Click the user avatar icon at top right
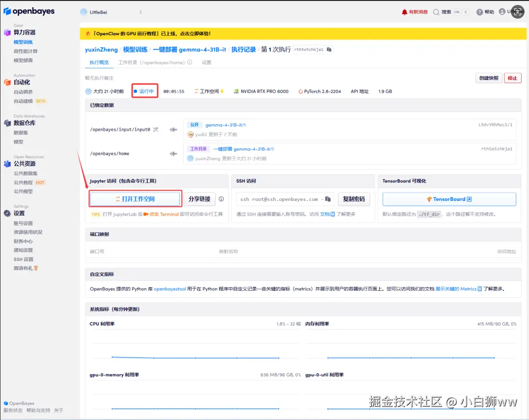This screenshot has width=529, height=420. coord(502,12)
